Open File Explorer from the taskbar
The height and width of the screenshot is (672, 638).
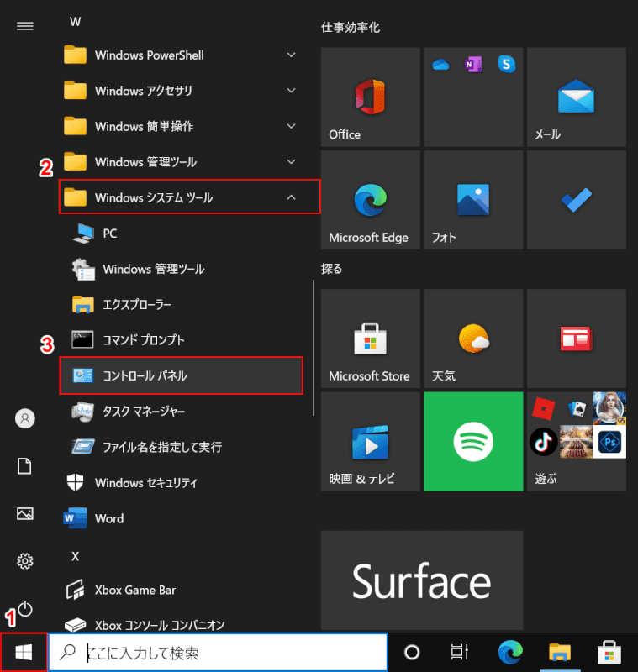tap(560, 653)
